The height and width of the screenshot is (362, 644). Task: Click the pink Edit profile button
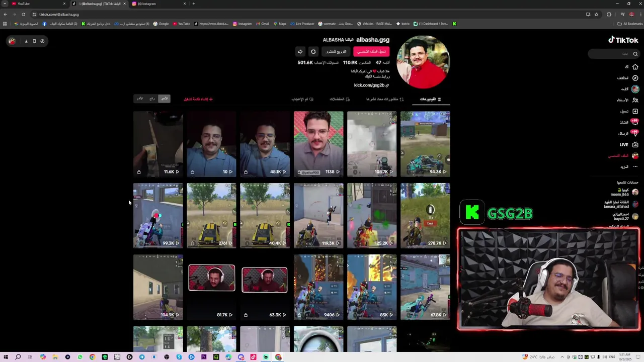click(371, 51)
